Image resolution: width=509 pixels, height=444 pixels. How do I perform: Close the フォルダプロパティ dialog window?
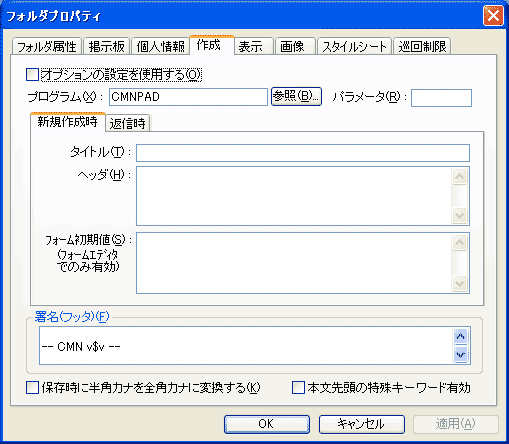(x=493, y=16)
